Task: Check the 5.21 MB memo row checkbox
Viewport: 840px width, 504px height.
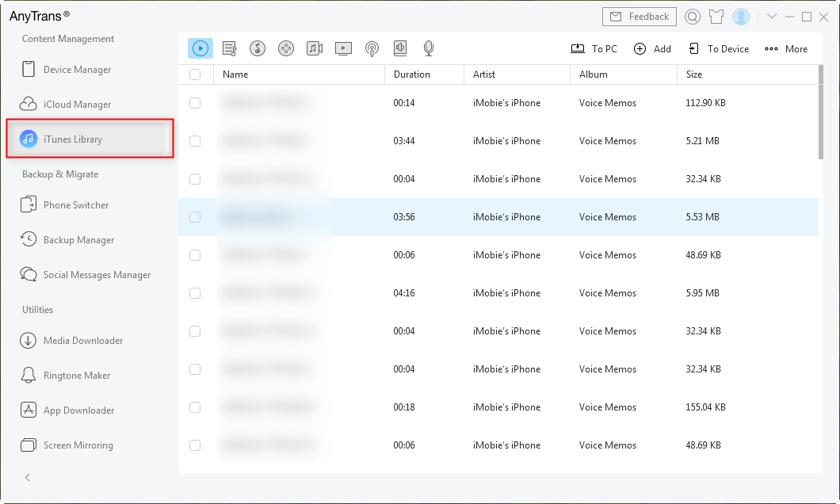Action: click(x=195, y=141)
